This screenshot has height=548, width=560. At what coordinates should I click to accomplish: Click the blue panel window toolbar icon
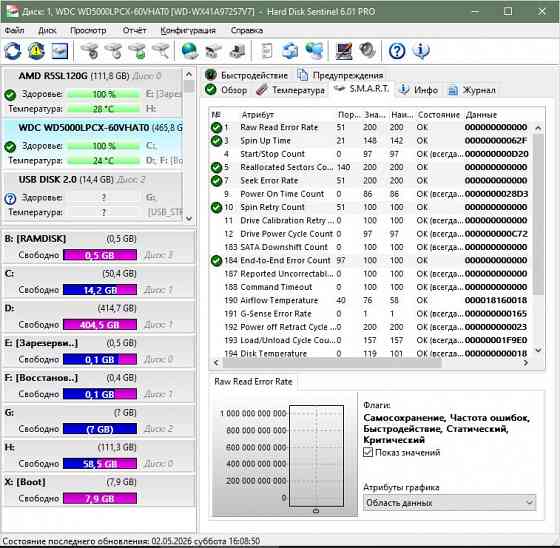click(x=60, y=51)
